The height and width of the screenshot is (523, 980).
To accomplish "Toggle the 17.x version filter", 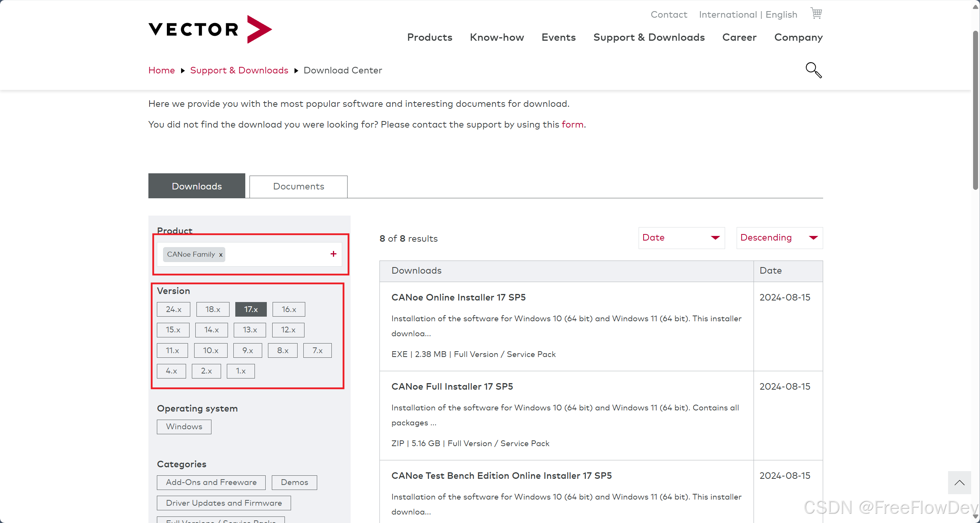I will [x=251, y=309].
